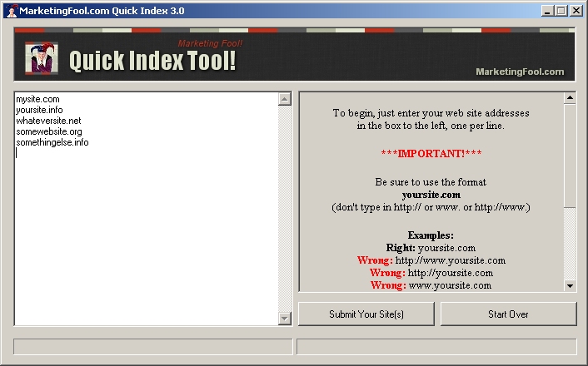Click the line "mysite.com" in the list
This screenshot has width=588, height=366.
[37, 99]
